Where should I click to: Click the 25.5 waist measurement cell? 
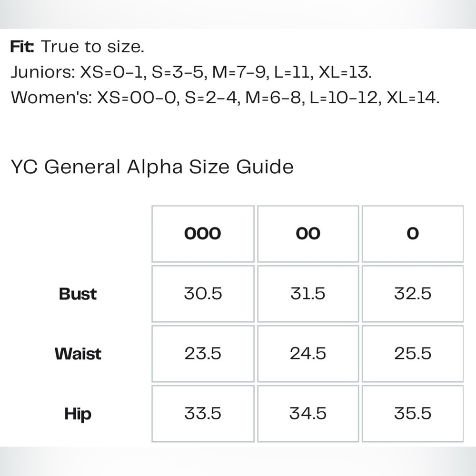pos(413,354)
